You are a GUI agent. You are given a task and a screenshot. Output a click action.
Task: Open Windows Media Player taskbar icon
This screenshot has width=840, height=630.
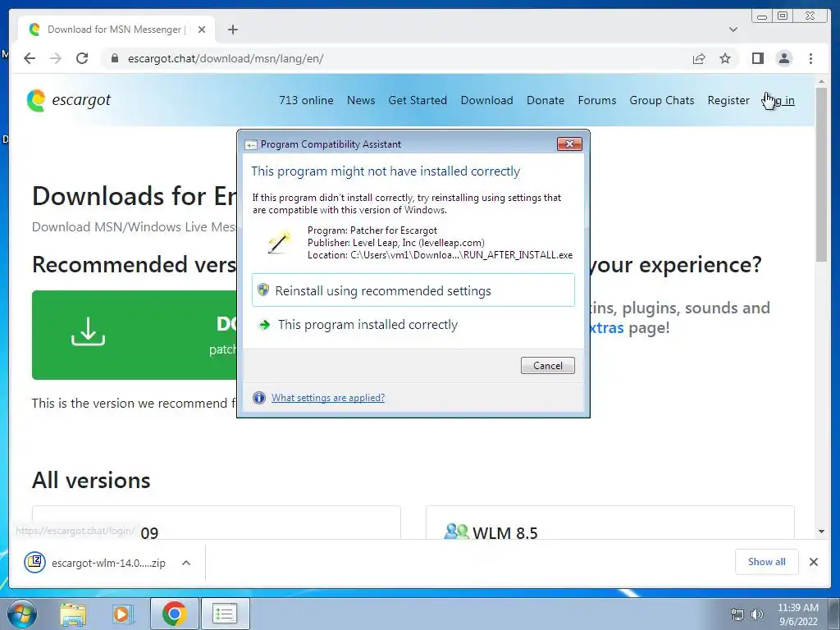coord(123,614)
